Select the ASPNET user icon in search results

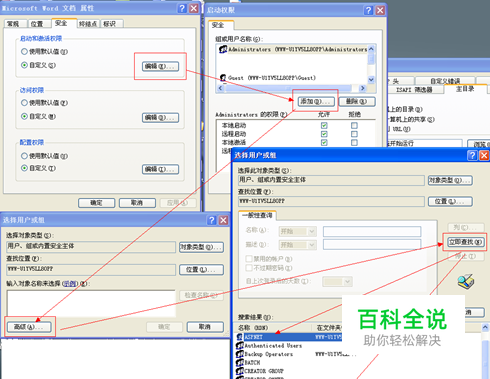tap(239, 337)
